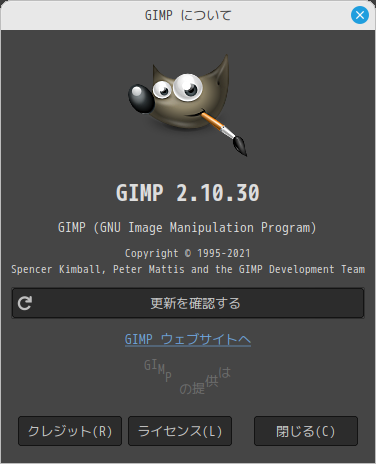Close the dialog with the blue X icon

360,15
